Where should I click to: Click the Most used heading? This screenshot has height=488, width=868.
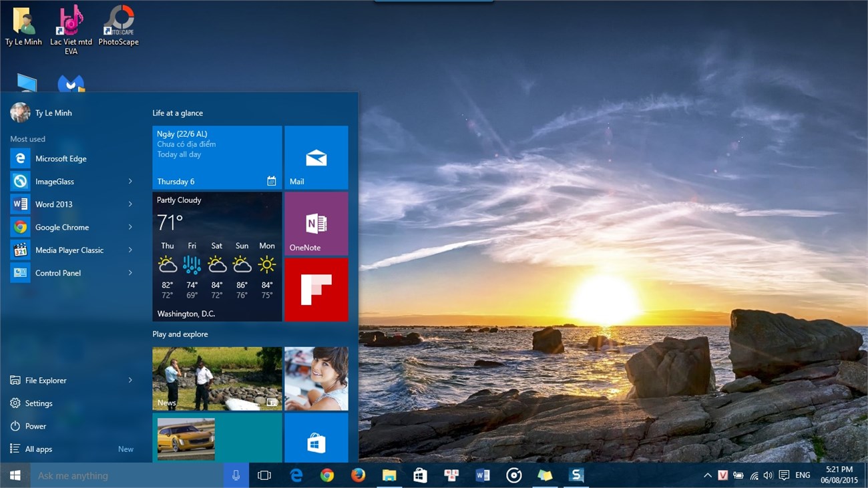pos(27,139)
